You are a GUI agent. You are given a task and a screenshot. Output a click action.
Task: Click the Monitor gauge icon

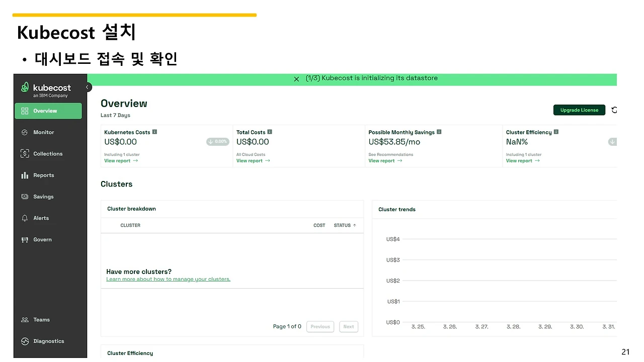25,133
